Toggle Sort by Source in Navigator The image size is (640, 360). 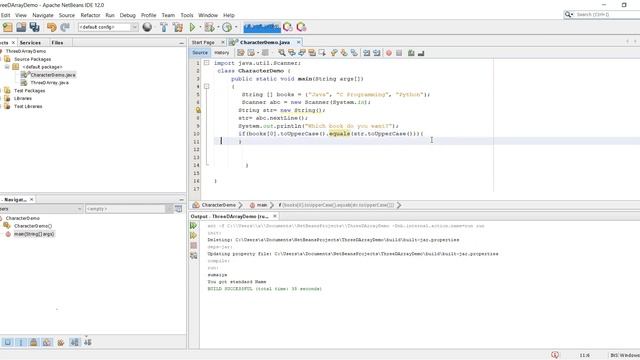tap(88, 342)
